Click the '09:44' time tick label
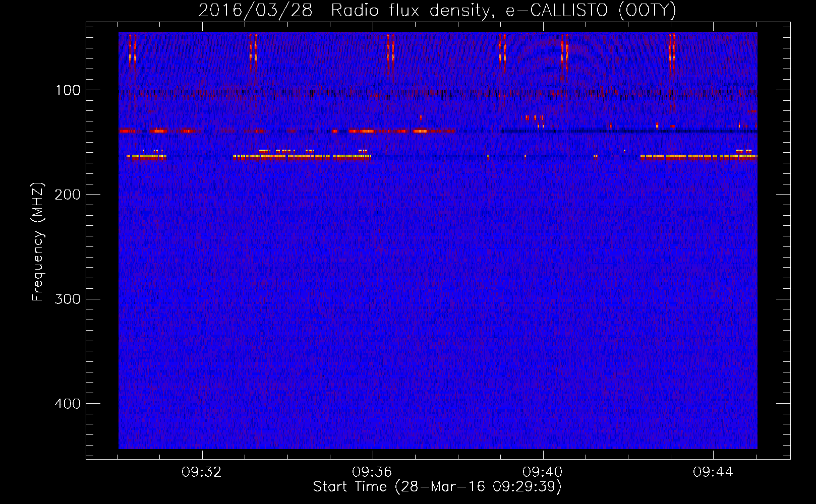The width and height of the screenshot is (816, 504). click(x=713, y=472)
